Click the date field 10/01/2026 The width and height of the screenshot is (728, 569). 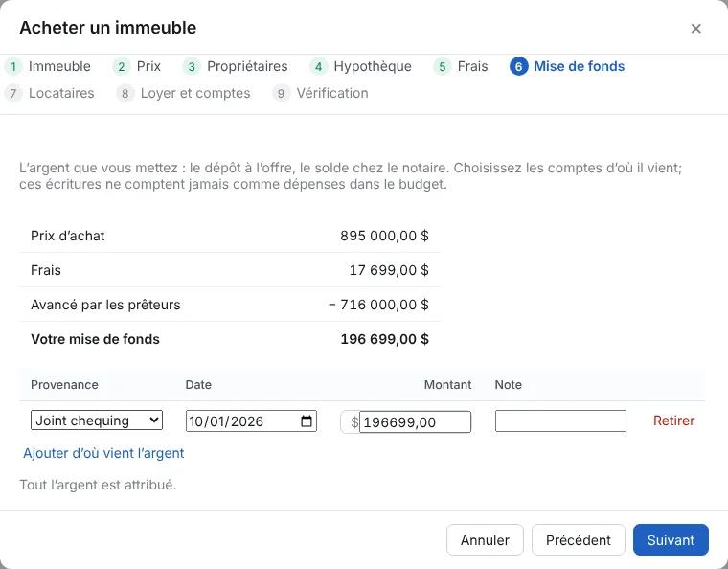point(251,421)
